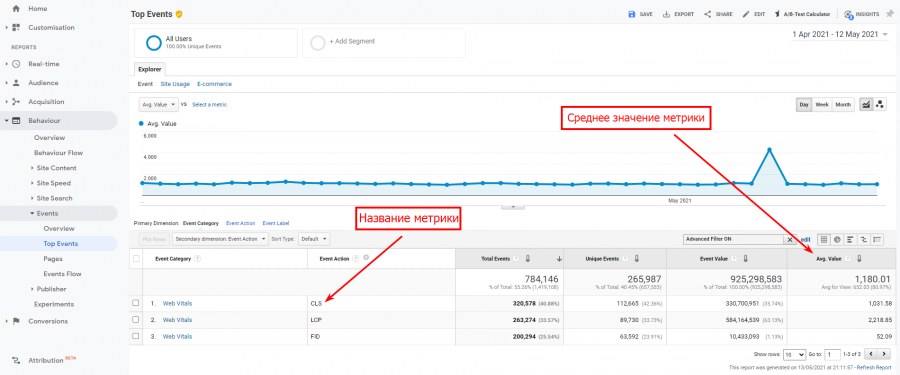Screen dimensions: 900x375
Task: Select the line chart view icon
Action: point(866,105)
